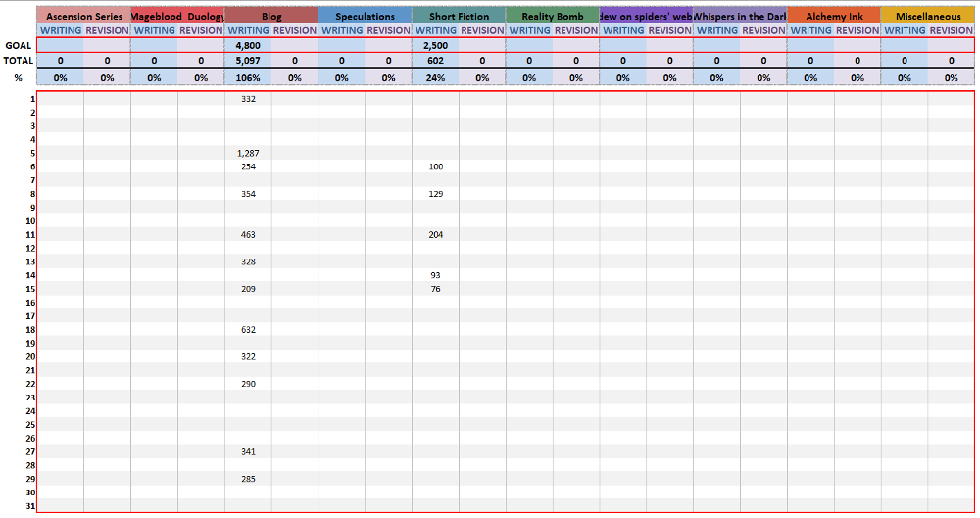980x518 pixels.
Task: Click the cell with value 93
Action: click(435, 275)
